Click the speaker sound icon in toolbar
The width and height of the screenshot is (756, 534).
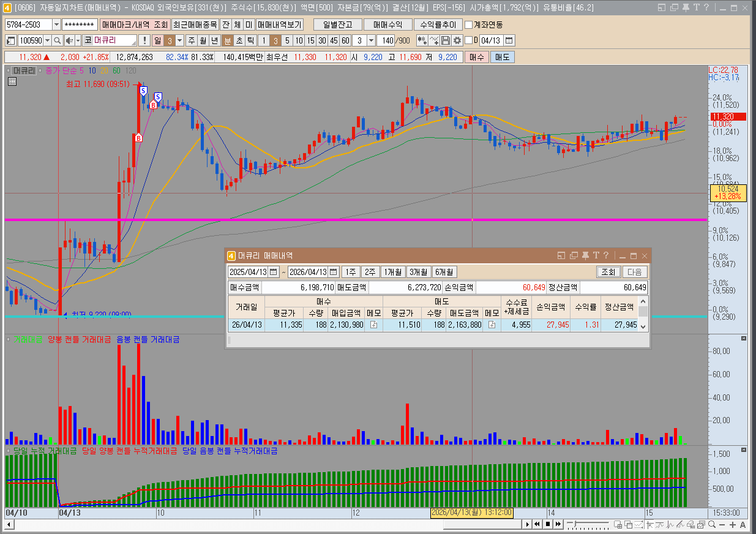click(x=69, y=40)
